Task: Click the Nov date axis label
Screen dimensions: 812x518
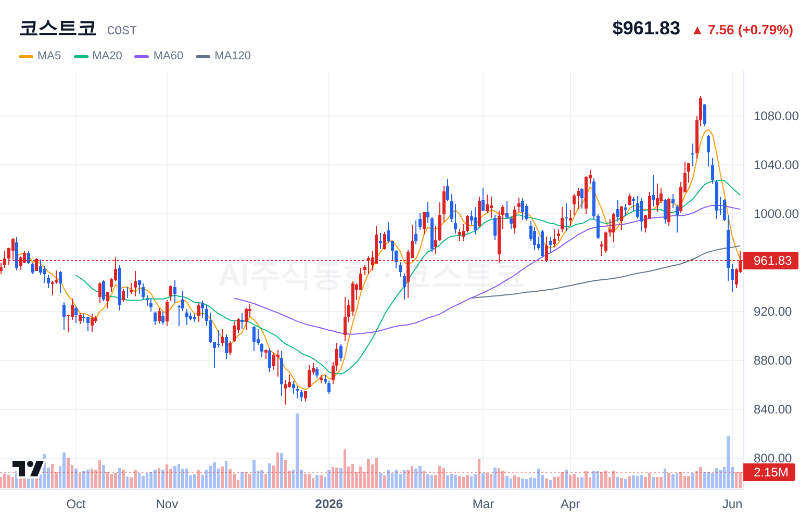Action: [167, 504]
